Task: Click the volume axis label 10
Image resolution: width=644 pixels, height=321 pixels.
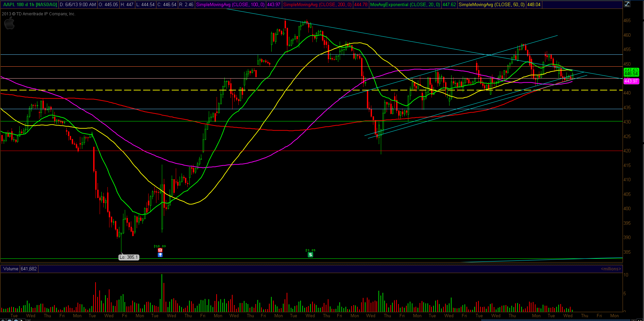Action: (x=626, y=275)
